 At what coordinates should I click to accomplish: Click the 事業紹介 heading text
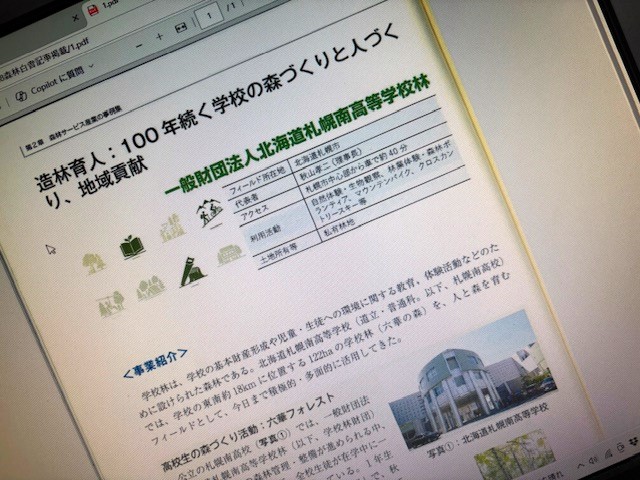[156, 363]
